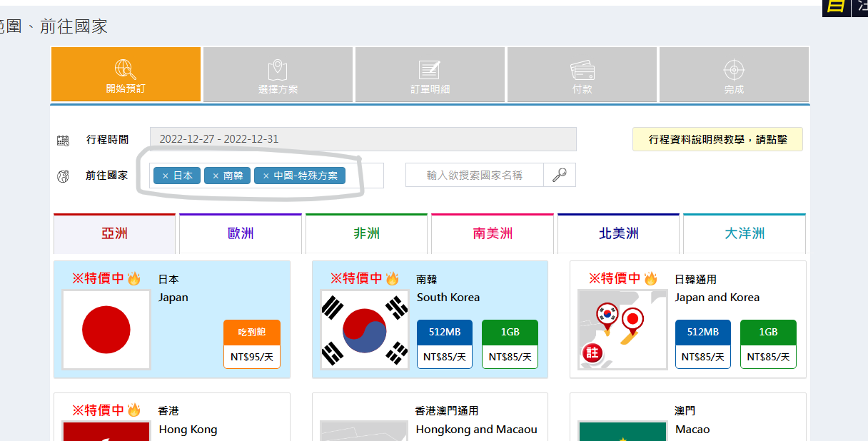Click the 選擇方案 step label
Image resolution: width=868 pixels, height=441 pixels.
(x=278, y=89)
